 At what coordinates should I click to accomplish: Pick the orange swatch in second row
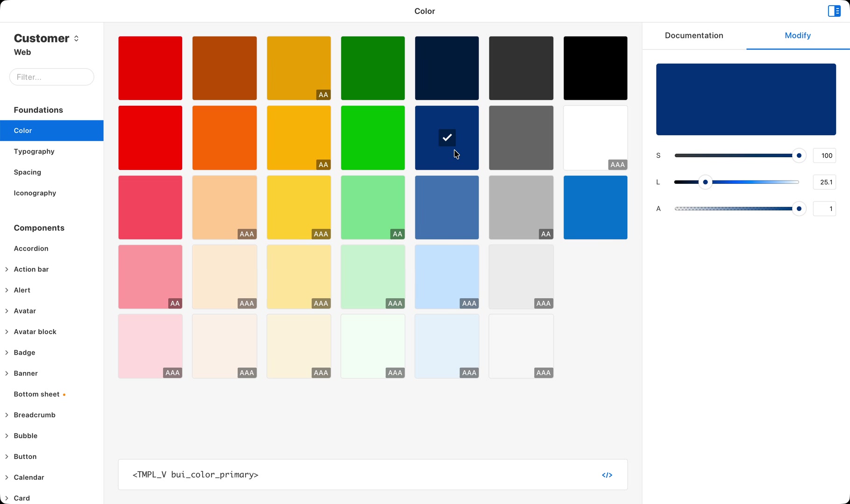[x=225, y=138]
